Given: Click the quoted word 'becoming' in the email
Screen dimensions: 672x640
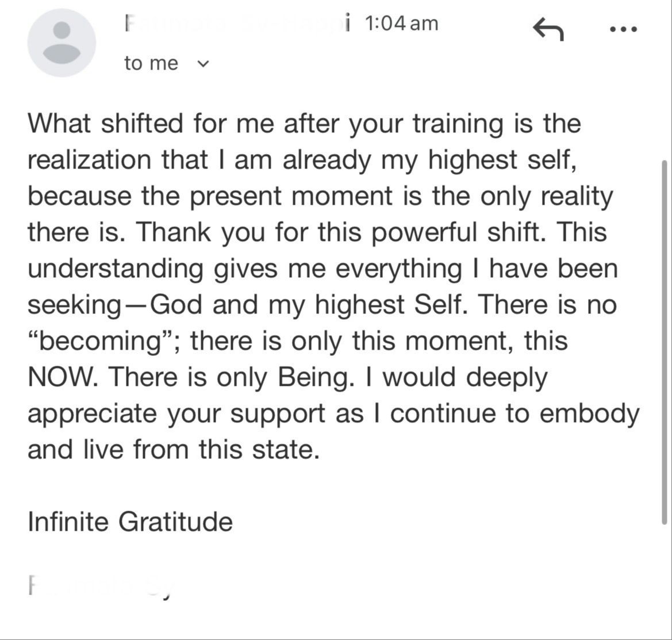Looking at the screenshot, I should pos(100,342).
